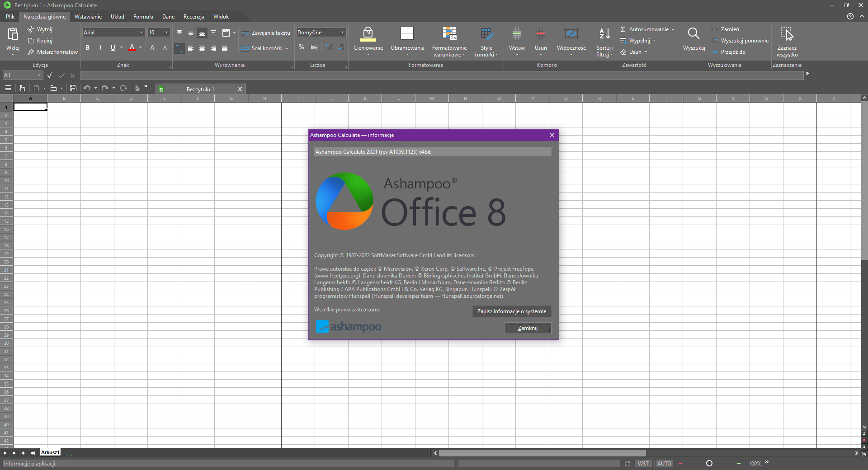Switch to the Układ ribbon tab

(x=118, y=17)
